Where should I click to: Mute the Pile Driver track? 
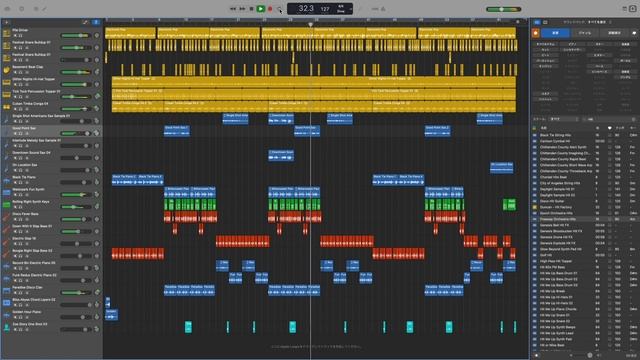pos(15,36)
